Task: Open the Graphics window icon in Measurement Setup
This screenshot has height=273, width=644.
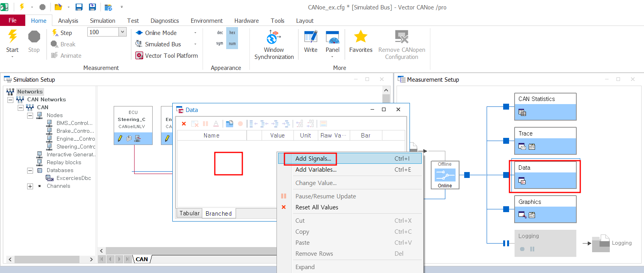Action: tap(522, 215)
